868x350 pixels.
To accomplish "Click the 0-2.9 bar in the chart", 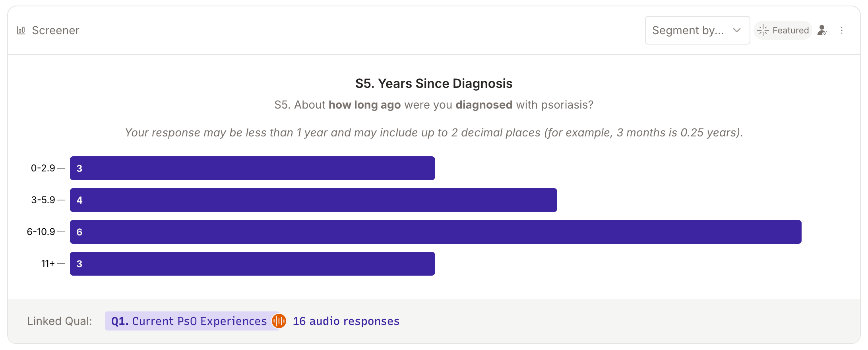I will [x=252, y=168].
